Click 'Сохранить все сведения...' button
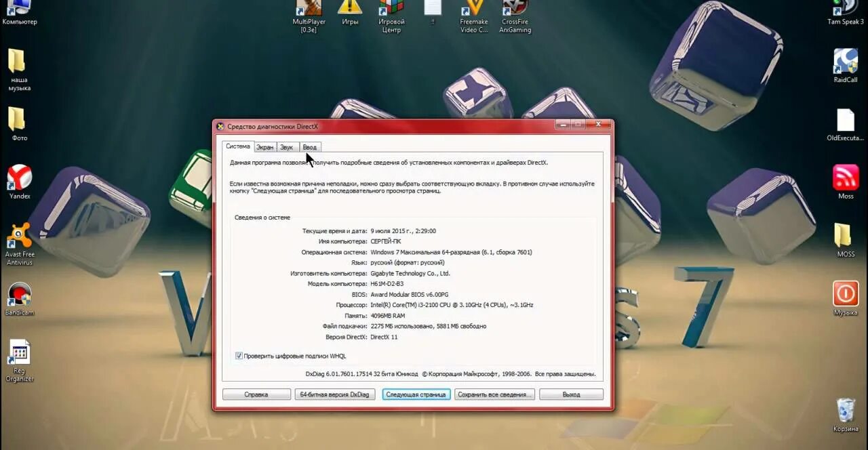Screen dimensions: 868x450 (494, 394)
